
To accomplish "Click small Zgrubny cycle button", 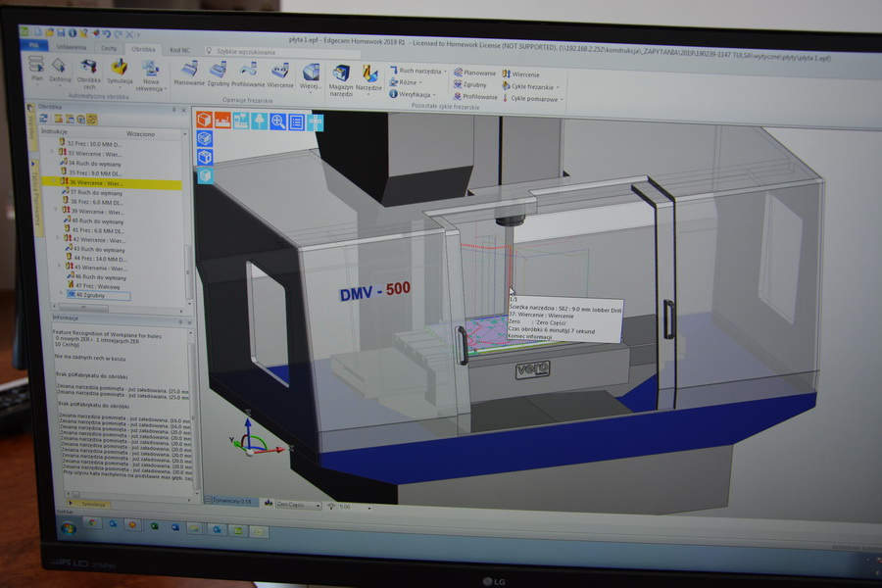I will coord(470,84).
